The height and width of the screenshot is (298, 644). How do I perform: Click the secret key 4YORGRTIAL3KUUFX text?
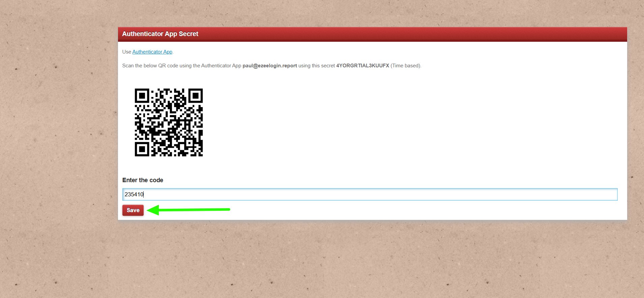(362, 66)
